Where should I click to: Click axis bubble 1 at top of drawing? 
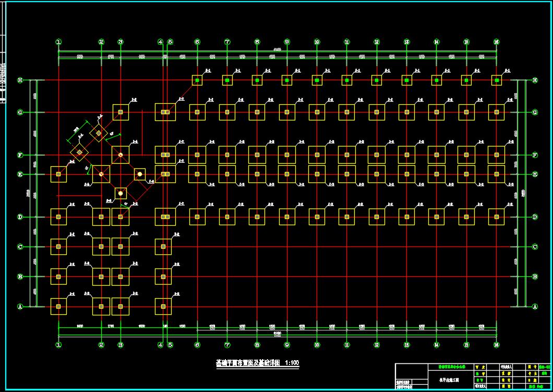point(58,42)
